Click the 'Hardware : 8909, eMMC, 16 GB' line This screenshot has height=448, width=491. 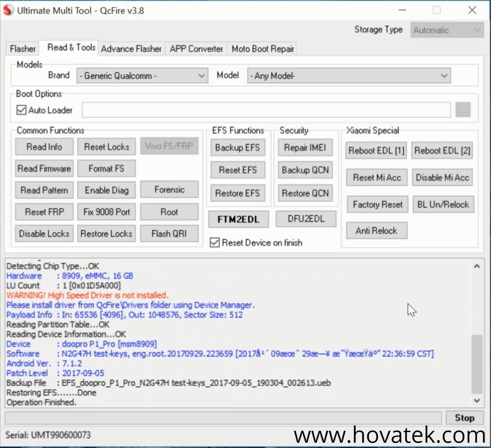[x=70, y=276]
